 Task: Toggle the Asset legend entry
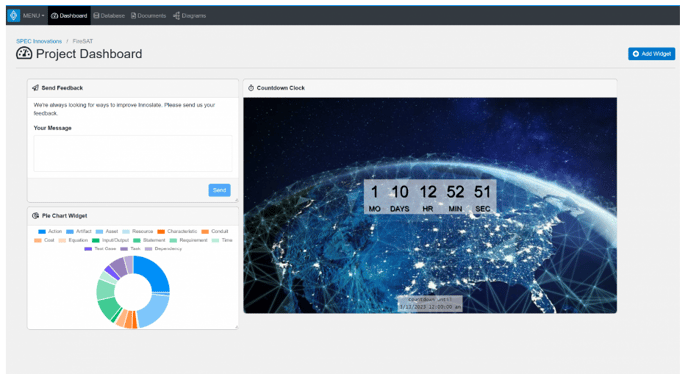tap(107, 231)
